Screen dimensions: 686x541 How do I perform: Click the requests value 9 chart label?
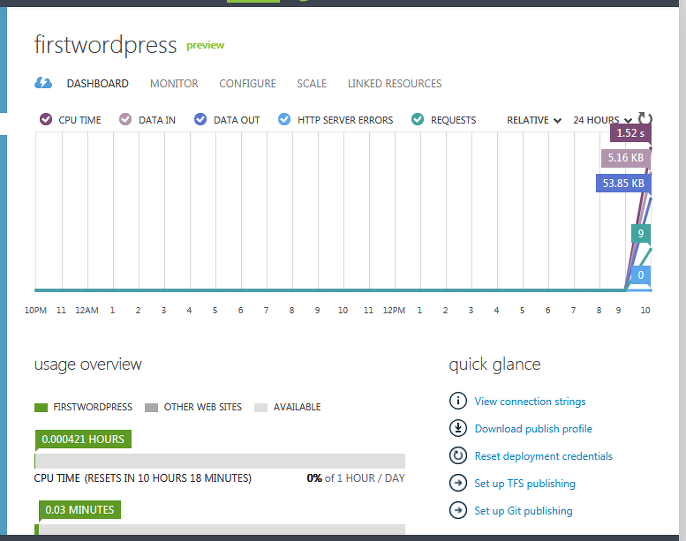click(640, 234)
